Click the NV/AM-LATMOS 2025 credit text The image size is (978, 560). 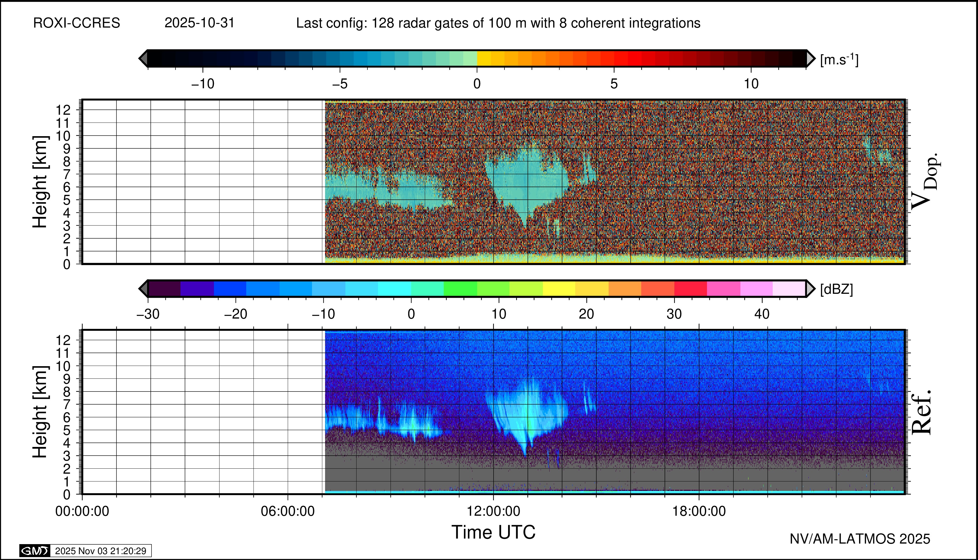[x=860, y=539]
